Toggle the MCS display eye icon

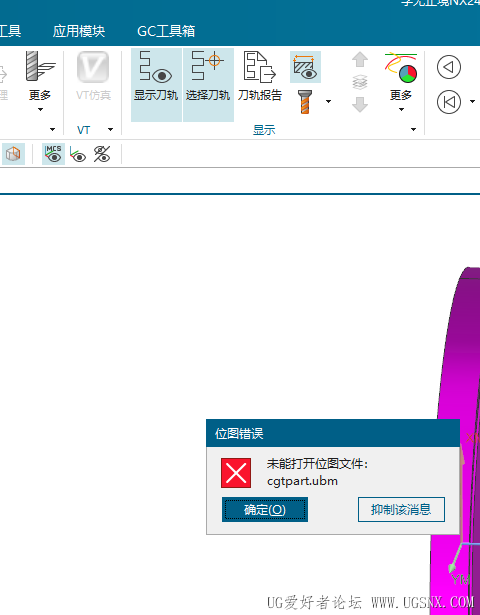[x=53, y=154]
